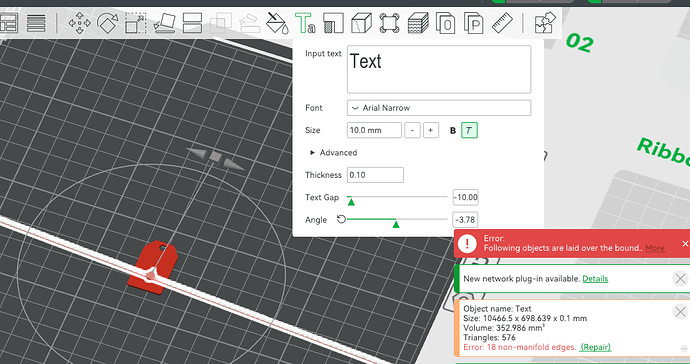The image size is (690, 364).
Task: Open Details link for network plug-in
Action: [x=595, y=279]
